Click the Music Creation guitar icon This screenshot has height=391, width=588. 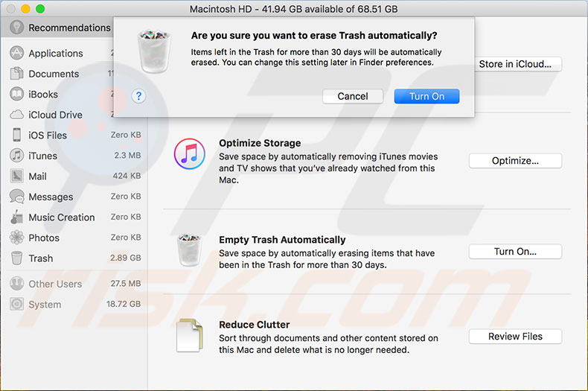click(16, 217)
